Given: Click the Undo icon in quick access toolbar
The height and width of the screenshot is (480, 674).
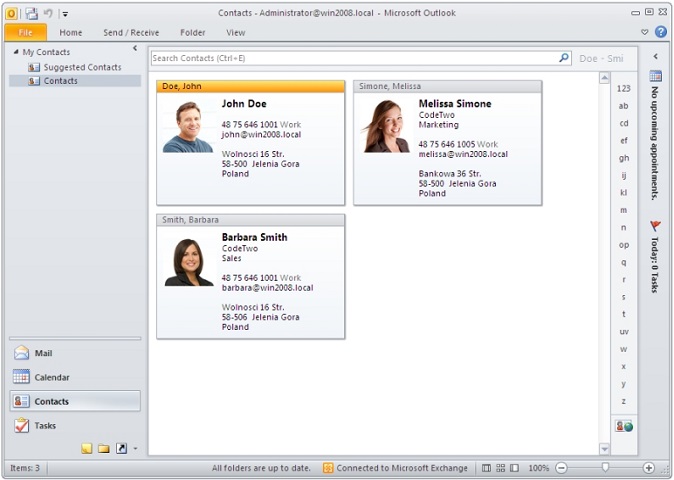Looking at the screenshot, I should (x=48, y=13).
